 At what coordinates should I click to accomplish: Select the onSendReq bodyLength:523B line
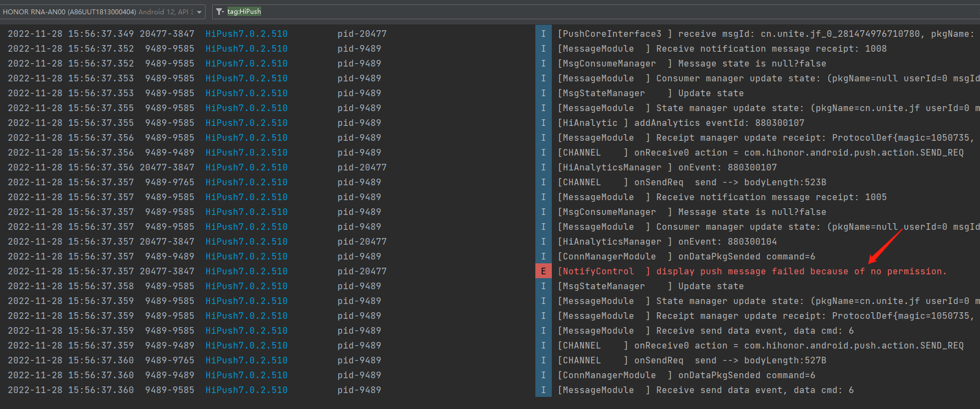(x=691, y=182)
